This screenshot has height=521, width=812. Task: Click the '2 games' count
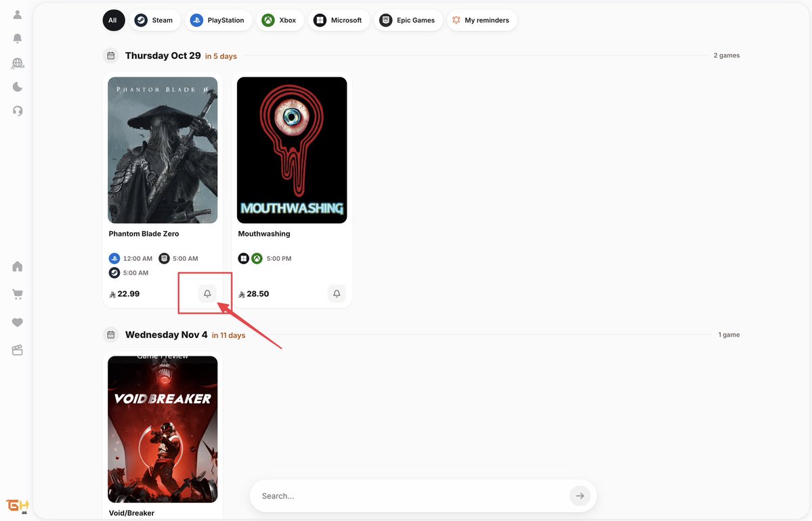point(727,56)
